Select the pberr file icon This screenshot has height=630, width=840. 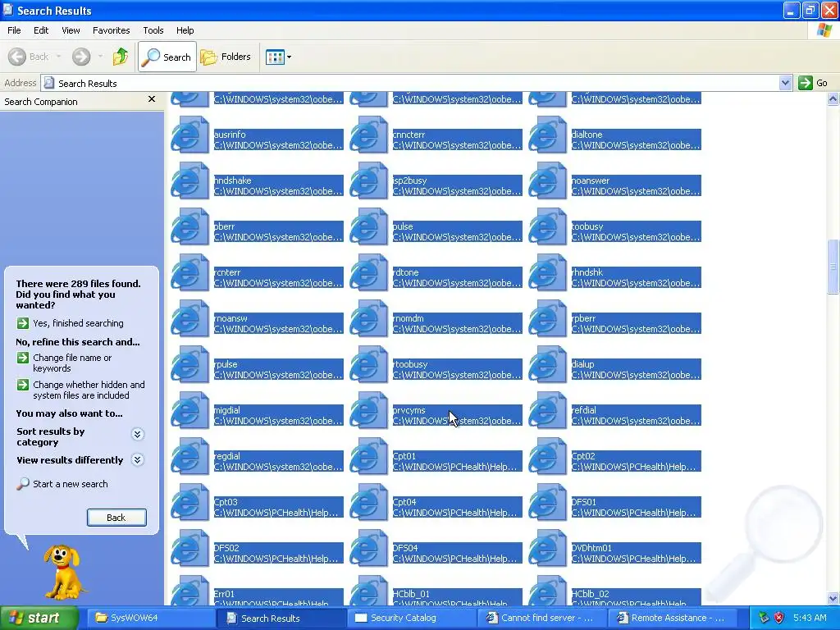coord(189,227)
